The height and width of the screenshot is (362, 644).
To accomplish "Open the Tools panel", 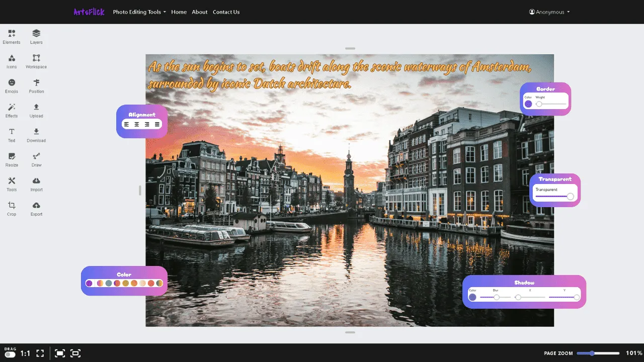I will point(12,185).
